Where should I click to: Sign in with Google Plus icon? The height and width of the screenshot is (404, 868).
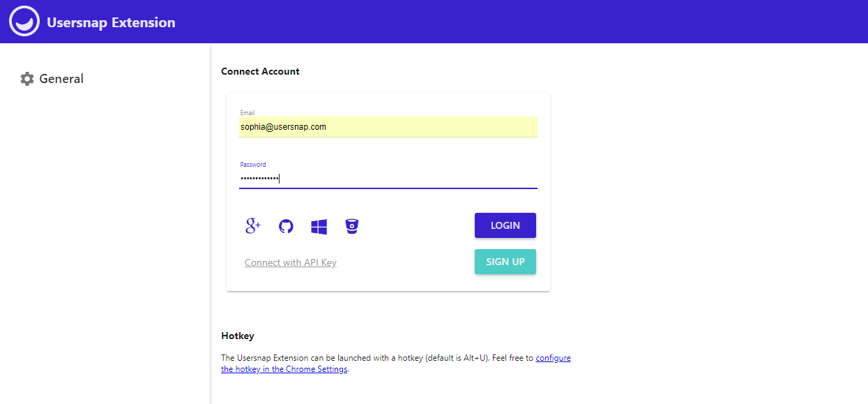(x=253, y=226)
